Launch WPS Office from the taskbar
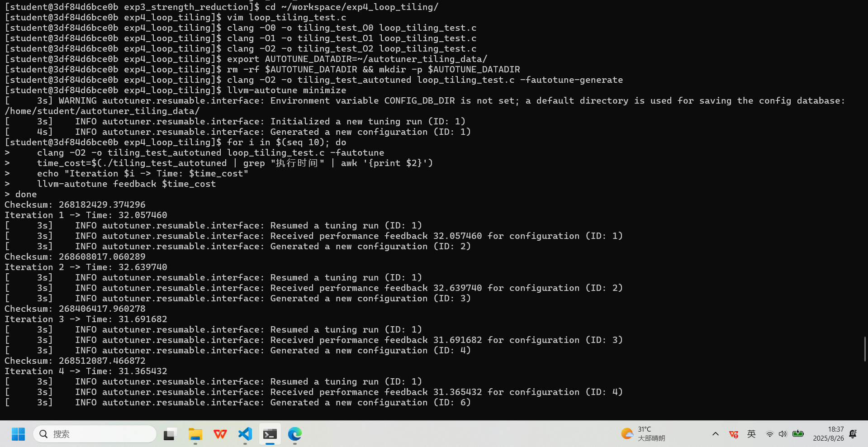This screenshot has width=868, height=447. coord(220,434)
